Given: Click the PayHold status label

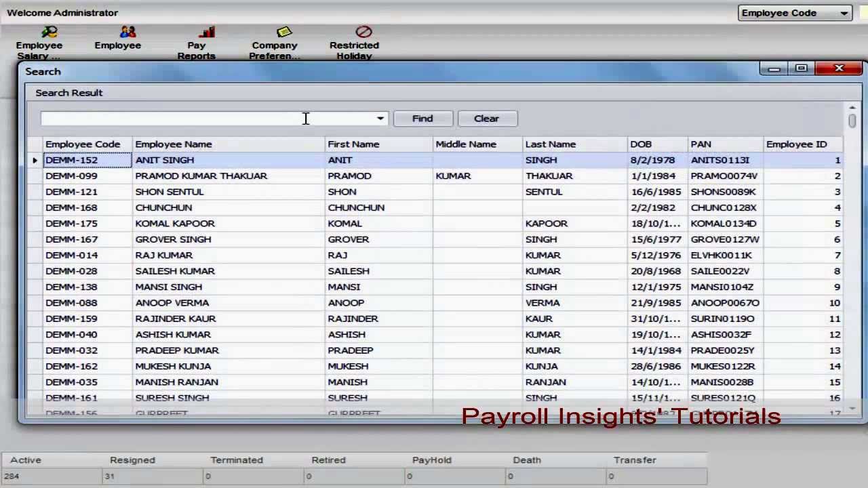Looking at the screenshot, I should (x=432, y=460).
